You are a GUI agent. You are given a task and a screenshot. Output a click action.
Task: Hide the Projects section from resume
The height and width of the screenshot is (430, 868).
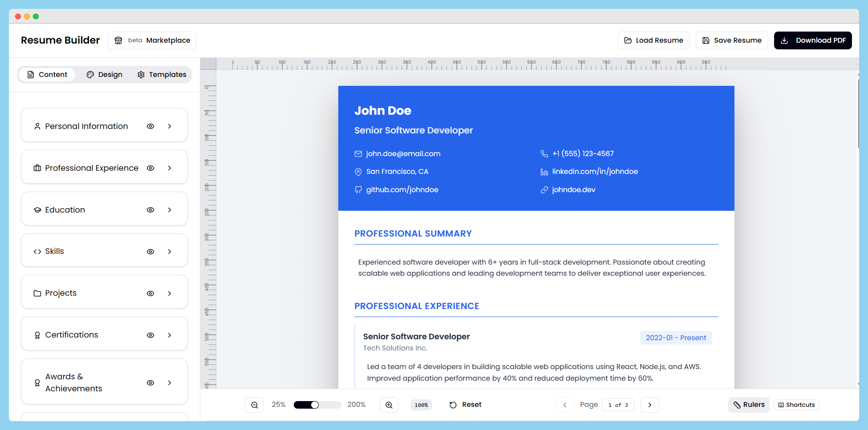(x=150, y=293)
